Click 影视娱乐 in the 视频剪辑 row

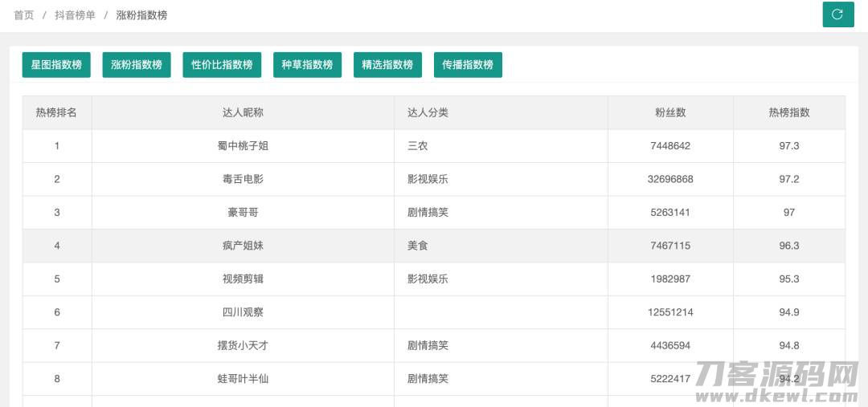pos(428,279)
